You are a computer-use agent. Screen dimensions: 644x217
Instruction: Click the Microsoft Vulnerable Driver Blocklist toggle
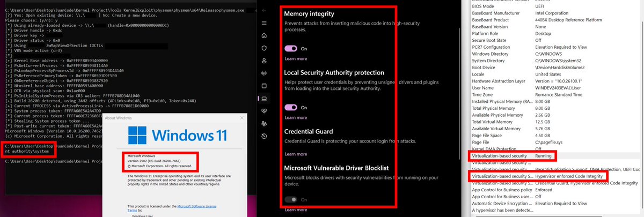click(290, 199)
